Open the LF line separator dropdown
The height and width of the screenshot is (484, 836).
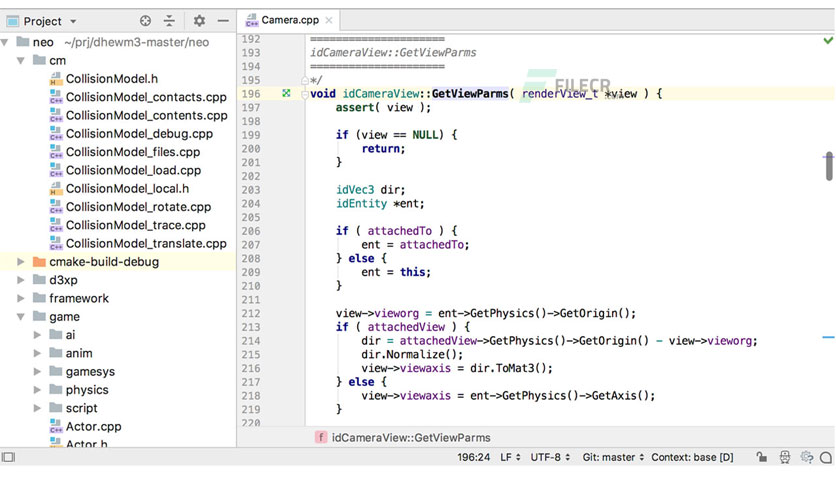[x=510, y=457]
